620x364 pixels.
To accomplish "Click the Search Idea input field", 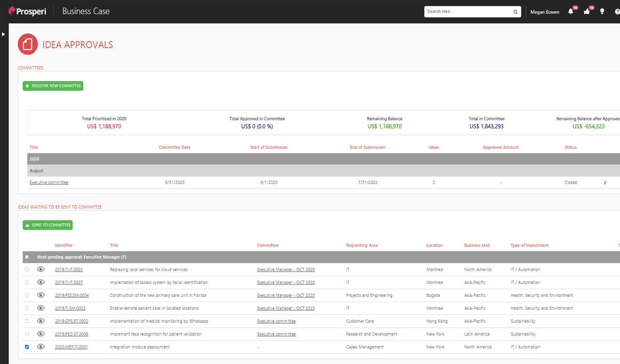I will pyautogui.click(x=468, y=11).
